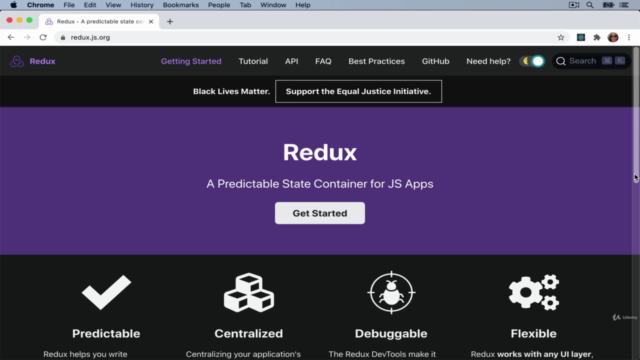Open the Help menu
This screenshot has width=640, height=360.
[303, 5]
